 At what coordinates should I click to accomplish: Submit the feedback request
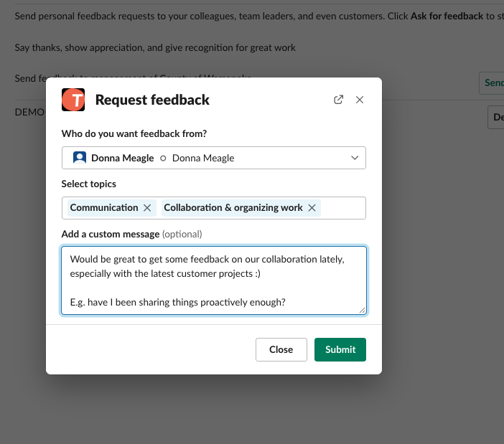(340, 349)
